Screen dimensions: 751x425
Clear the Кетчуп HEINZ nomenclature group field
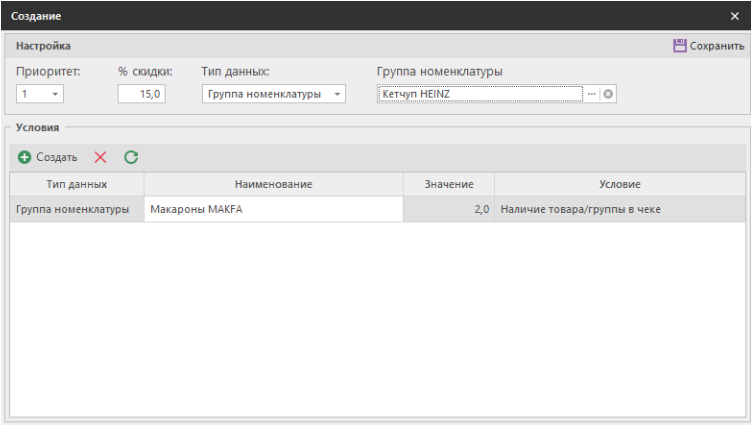608,94
